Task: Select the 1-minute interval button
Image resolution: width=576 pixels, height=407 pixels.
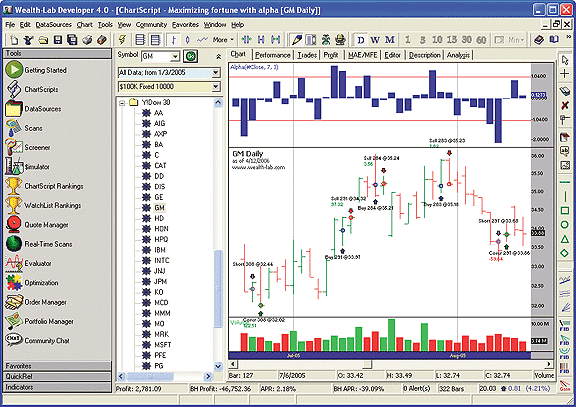Action: [407, 40]
